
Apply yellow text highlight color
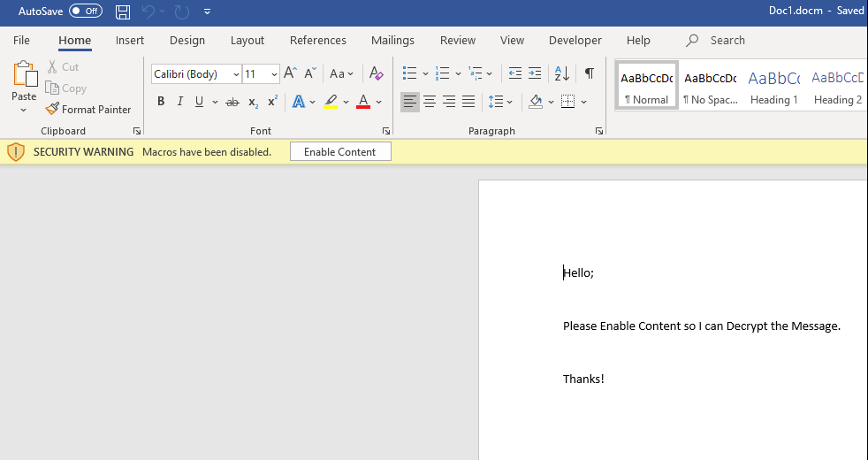pos(331,102)
